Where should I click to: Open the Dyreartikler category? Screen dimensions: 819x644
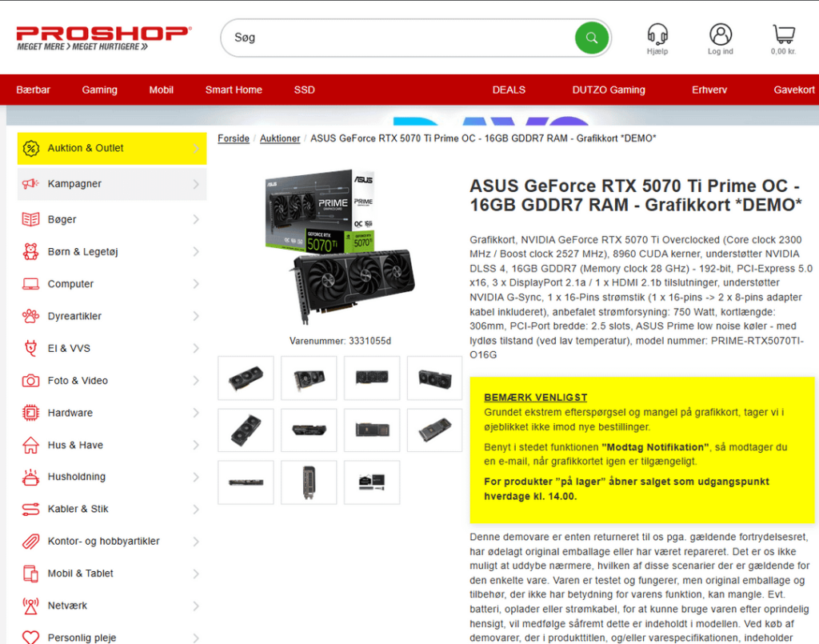pos(112,316)
